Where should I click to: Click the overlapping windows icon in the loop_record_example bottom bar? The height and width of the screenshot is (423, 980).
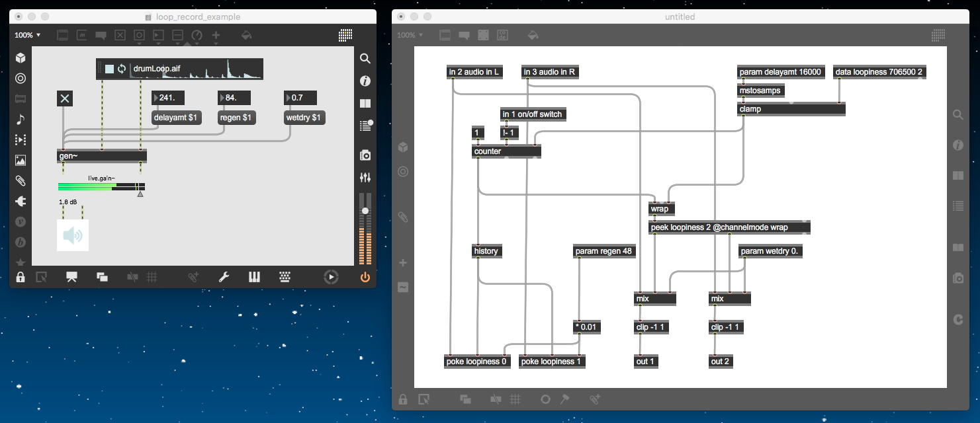click(102, 277)
